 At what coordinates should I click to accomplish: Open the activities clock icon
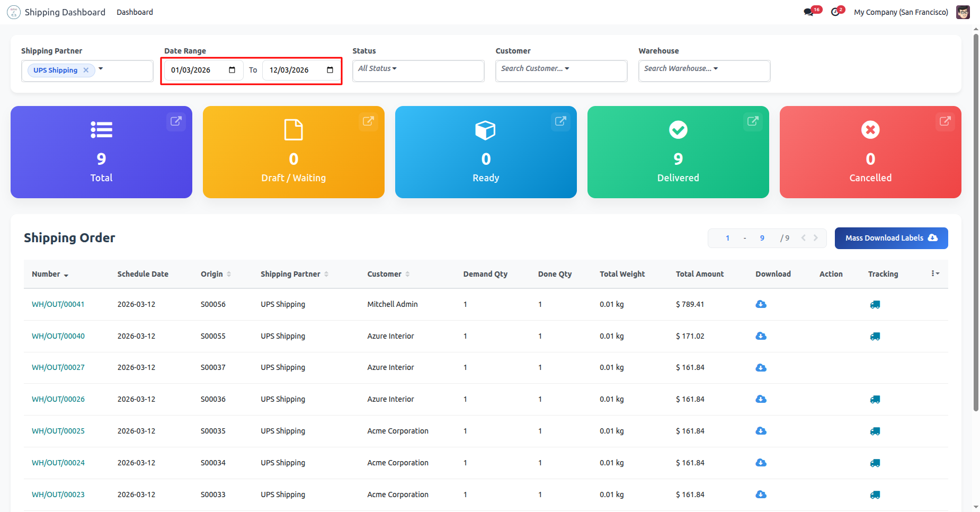pyautogui.click(x=835, y=12)
